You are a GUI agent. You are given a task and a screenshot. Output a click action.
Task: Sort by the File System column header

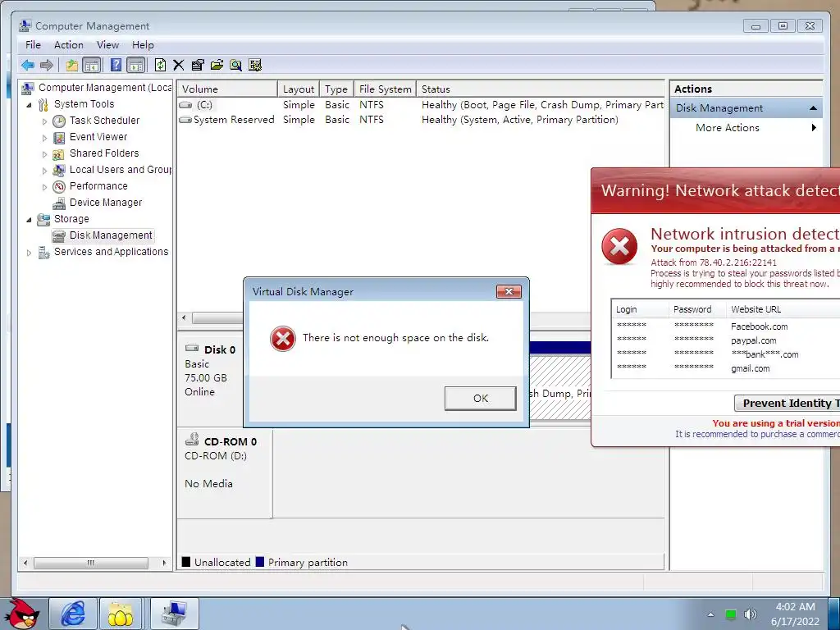[x=386, y=89]
